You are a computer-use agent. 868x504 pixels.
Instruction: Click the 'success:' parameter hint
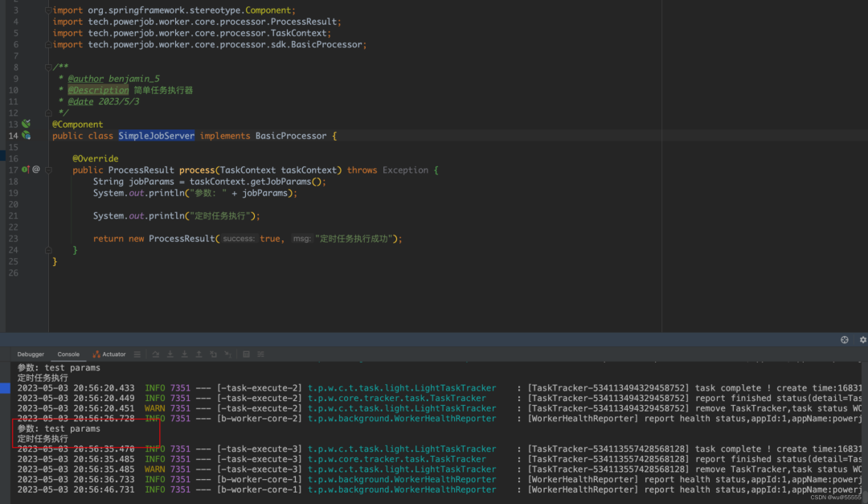pyautogui.click(x=239, y=239)
